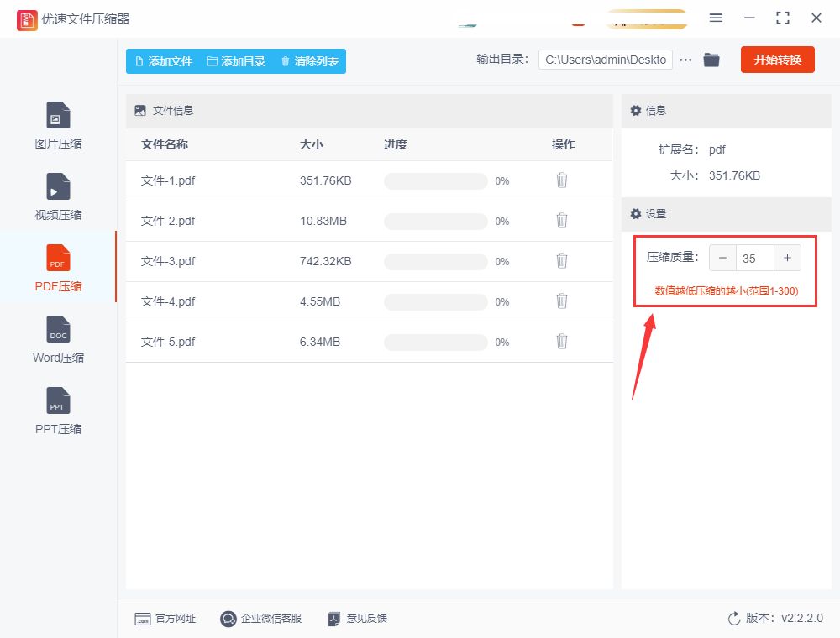Select the 文件-3.pdf file name
The image size is (840, 638).
tap(168, 261)
